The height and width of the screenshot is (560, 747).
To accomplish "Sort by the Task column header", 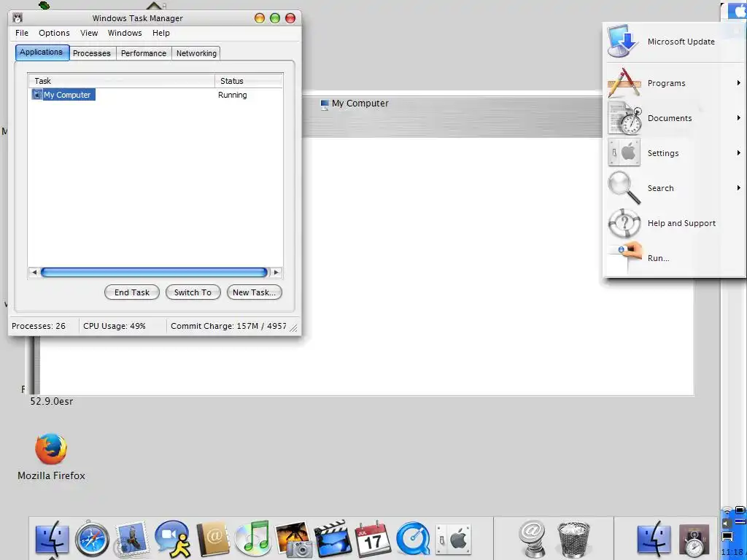I will (122, 81).
